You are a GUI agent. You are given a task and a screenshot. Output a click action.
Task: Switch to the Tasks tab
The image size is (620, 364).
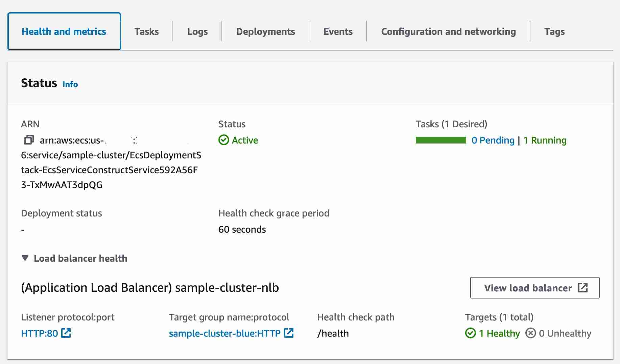click(x=146, y=31)
